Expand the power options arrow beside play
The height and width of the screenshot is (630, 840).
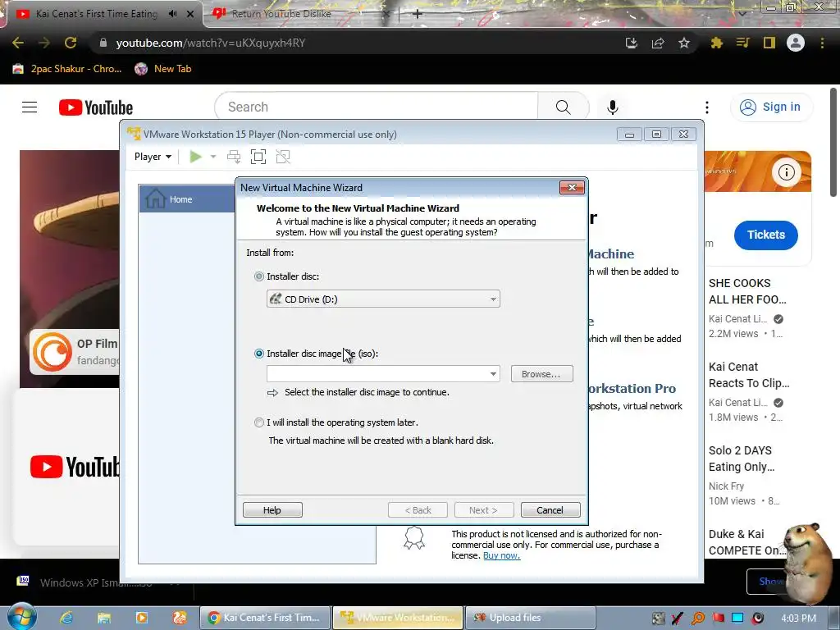coord(213,157)
